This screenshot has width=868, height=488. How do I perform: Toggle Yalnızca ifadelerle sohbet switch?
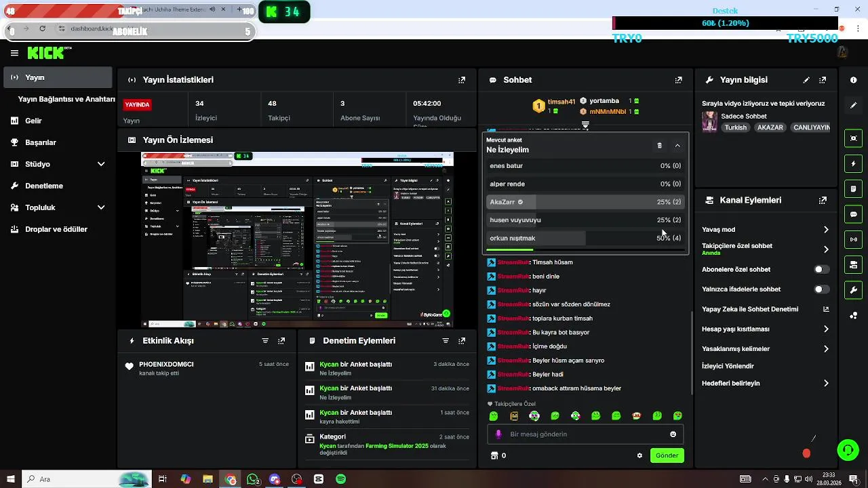pyautogui.click(x=821, y=289)
